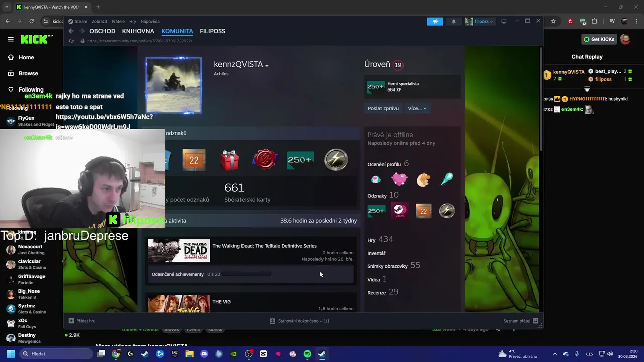The height and width of the screenshot is (362, 644).
Task: Click the Steam 2025 badge in Odznaky
Action: [x=399, y=211]
